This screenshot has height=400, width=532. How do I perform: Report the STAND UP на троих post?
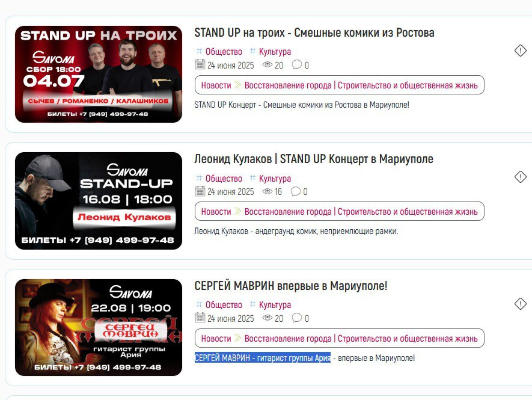coord(520,51)
